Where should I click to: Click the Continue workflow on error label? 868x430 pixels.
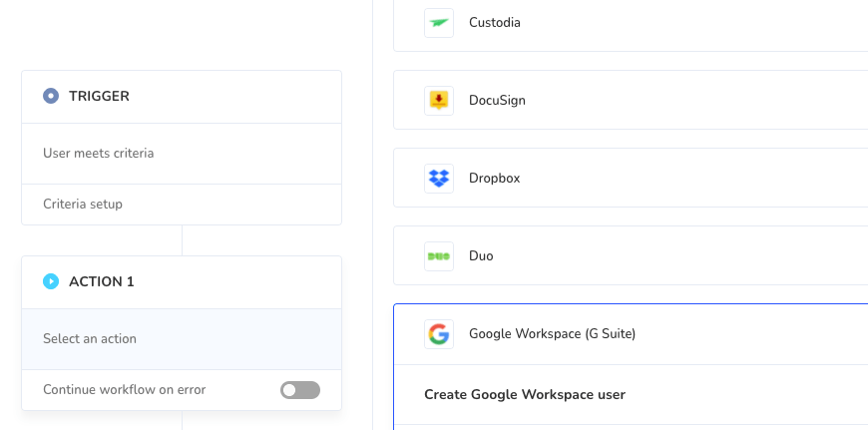(125, 390)
